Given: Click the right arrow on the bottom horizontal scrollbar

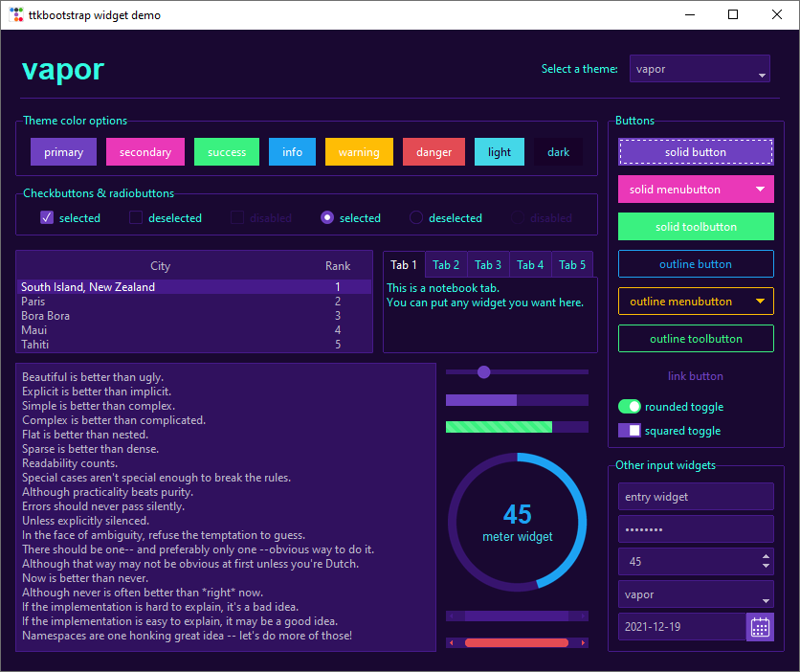Looking at the screenshot, I should (x=585, y=642).
